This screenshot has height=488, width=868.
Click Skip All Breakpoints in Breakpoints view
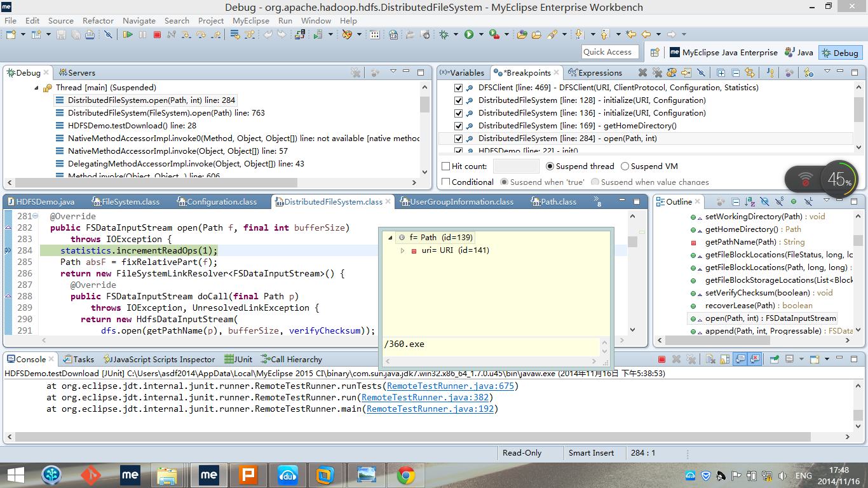click(x=701, y=72)
